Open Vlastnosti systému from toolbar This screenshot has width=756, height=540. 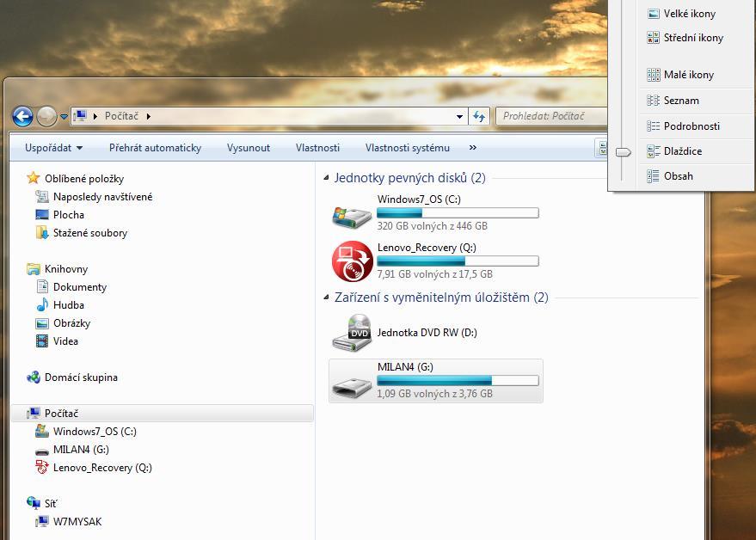coord(408,148)
